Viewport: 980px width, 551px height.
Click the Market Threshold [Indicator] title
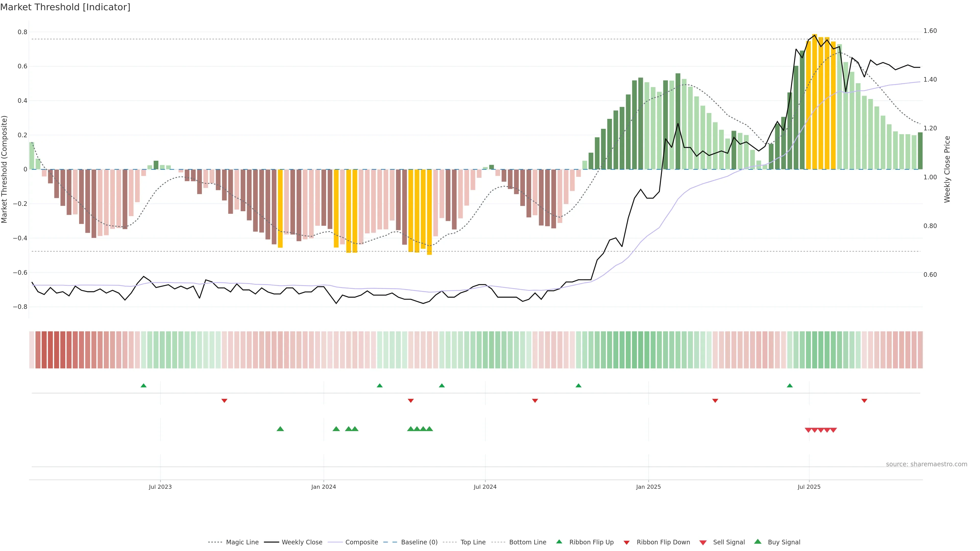tap(65, 7)
